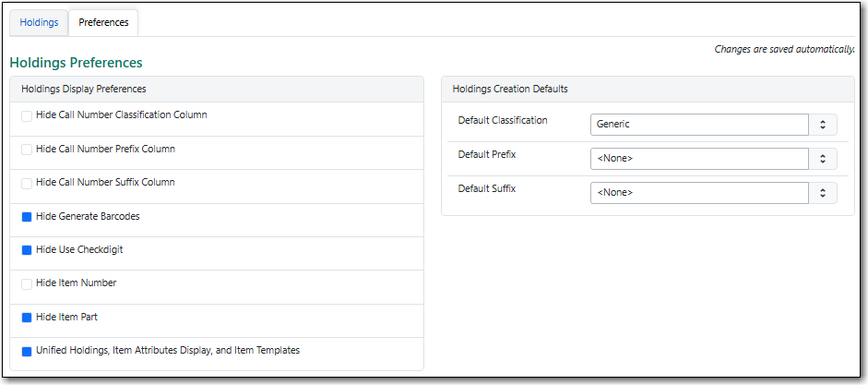This screenshot has width=868, height=385.
Task: Click the Default Classification label
Action: coord(503,120)
